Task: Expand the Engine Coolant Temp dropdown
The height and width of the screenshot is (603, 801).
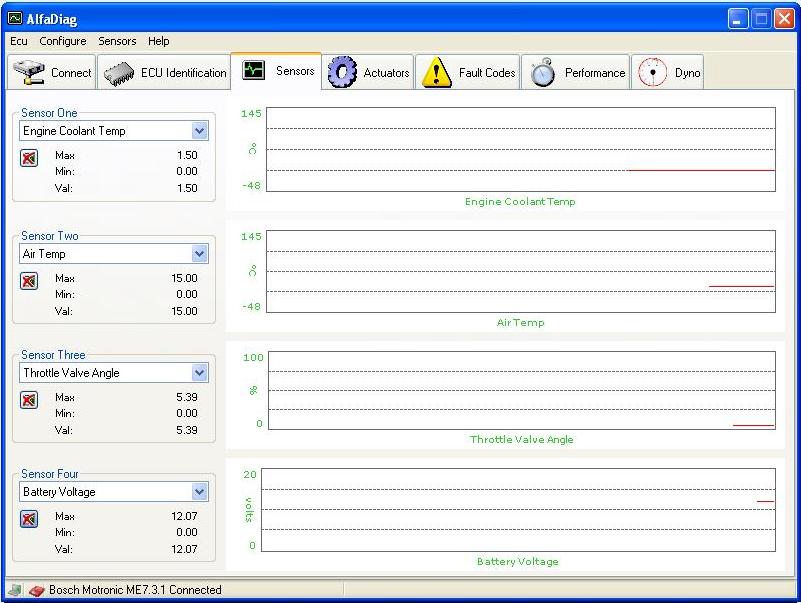Action: tap(199, 131)
